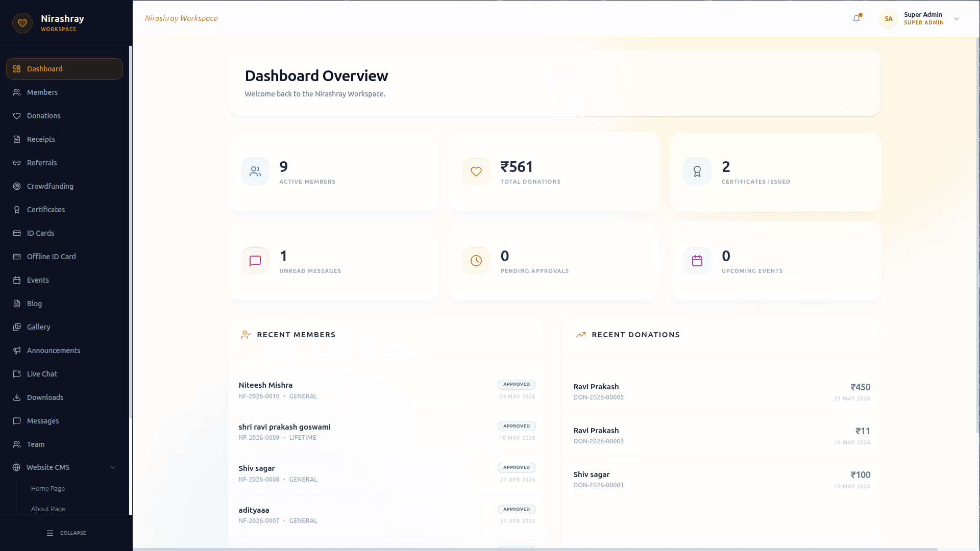This screenshot has width=980, height=551.
Task: Click the Nirashray heart logo
Action: pyautogui.click(x=22, y=23)
